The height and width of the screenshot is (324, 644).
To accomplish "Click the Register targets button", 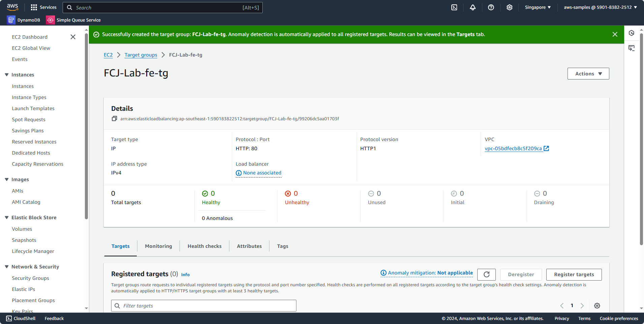I will pos(574,274).
